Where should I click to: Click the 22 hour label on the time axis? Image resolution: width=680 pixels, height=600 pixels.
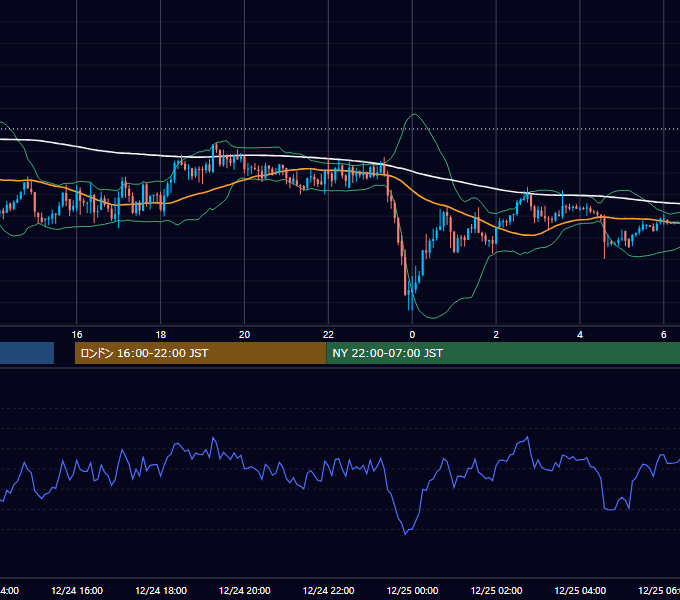[x=328, y=335]
